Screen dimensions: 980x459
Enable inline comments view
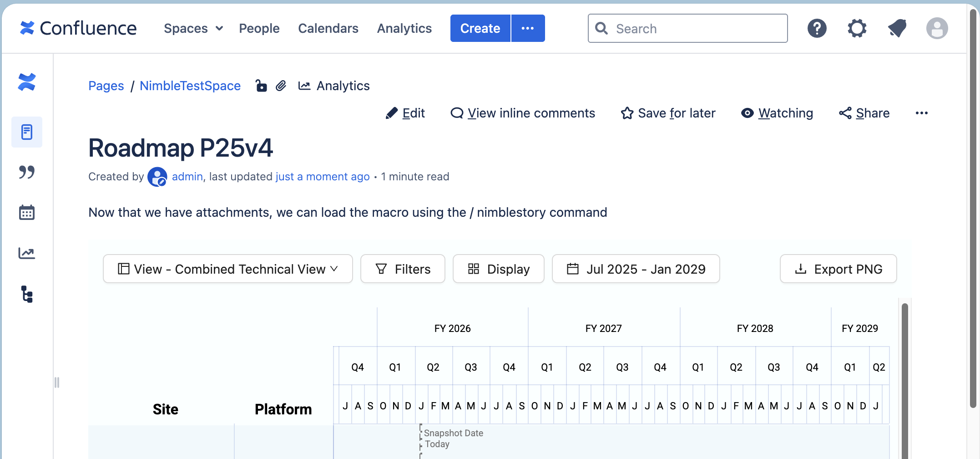pos(522,113)
